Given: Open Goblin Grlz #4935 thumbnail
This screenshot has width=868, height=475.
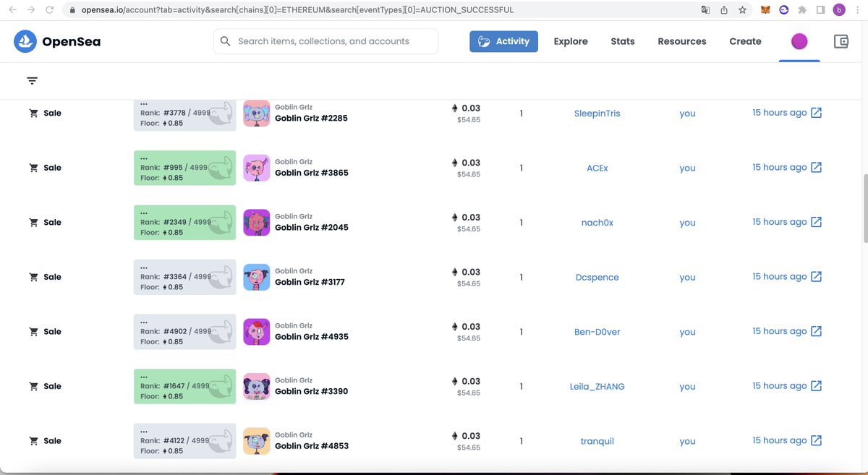Looking at the screenshot, I should 257,332.
